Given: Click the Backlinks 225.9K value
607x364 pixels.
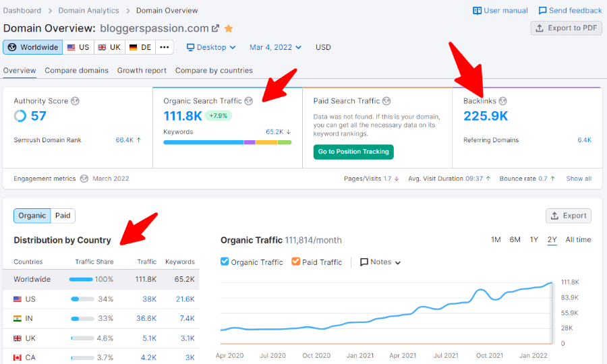Looking at the screenshot, I should (486, 116).
